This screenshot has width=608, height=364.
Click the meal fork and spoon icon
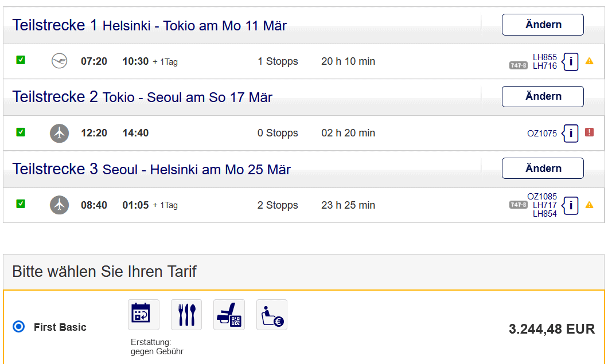tap(186, 315)
